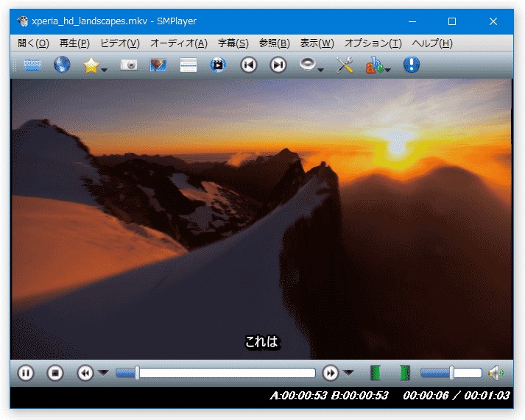The height and width of the screenshot is (420, 525).
Task: Mute audio with the speaker icon
Action: (495, 373)
